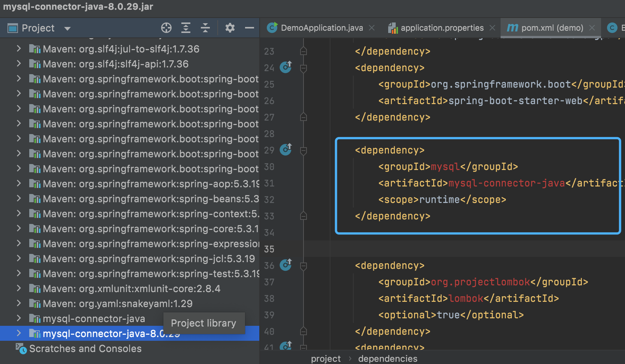Open the Project view dropdown arrow

67,28
